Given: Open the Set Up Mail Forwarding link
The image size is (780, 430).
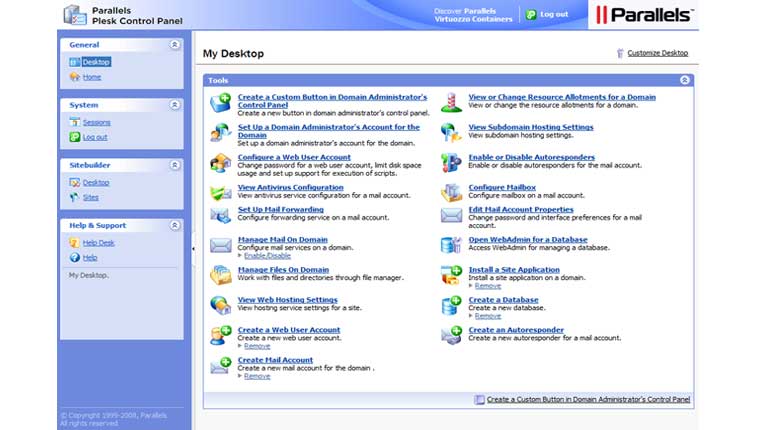Looking at the screenshot, I should coord(281,210).
